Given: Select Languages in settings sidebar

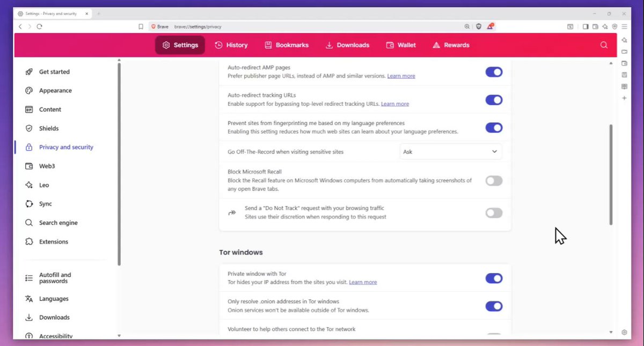Looking at the screenshot, I should coord(54,299).
